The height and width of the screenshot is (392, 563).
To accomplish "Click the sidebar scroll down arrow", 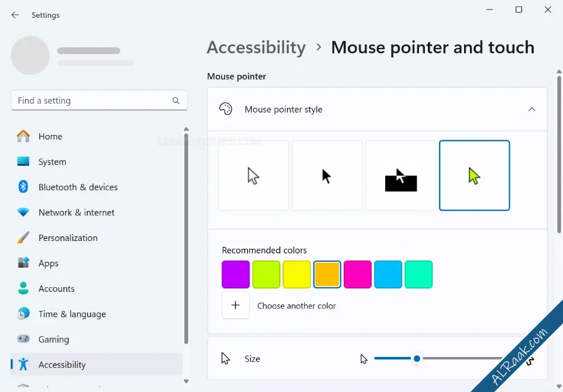I will pyautogui.click(x=186, y=381).
